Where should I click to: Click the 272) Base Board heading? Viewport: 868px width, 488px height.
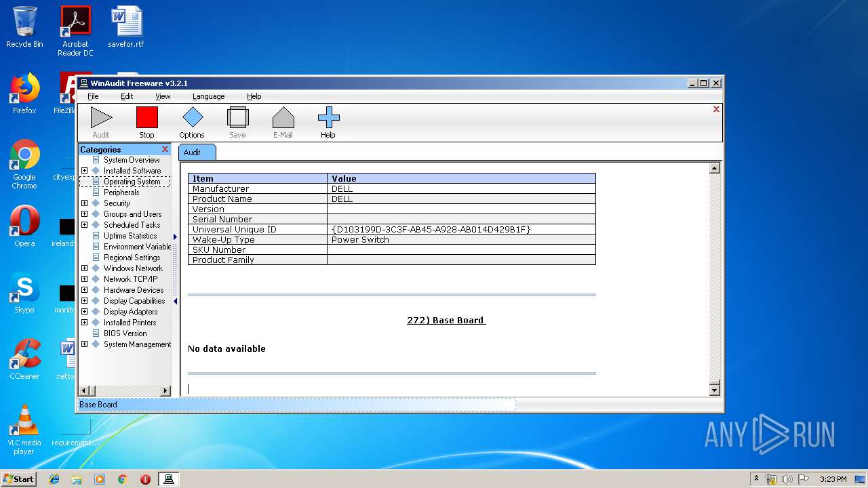click(x=446, y=320)
